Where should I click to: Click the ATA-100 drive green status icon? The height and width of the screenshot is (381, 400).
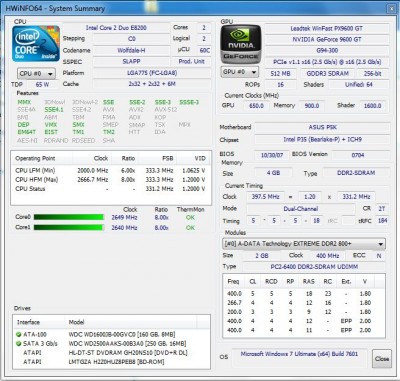[18, 334]
